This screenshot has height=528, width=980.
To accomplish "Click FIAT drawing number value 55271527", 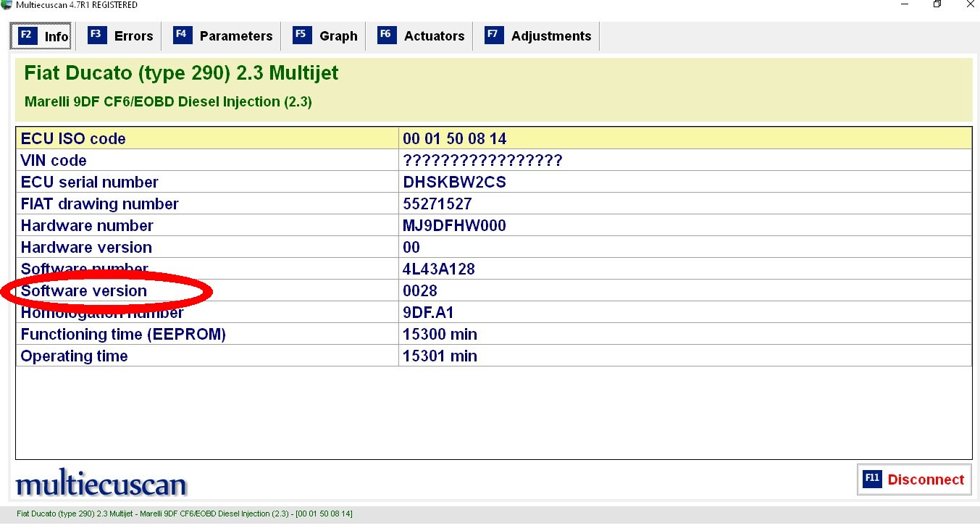I will pyautogui.click(x=437, y=204).
